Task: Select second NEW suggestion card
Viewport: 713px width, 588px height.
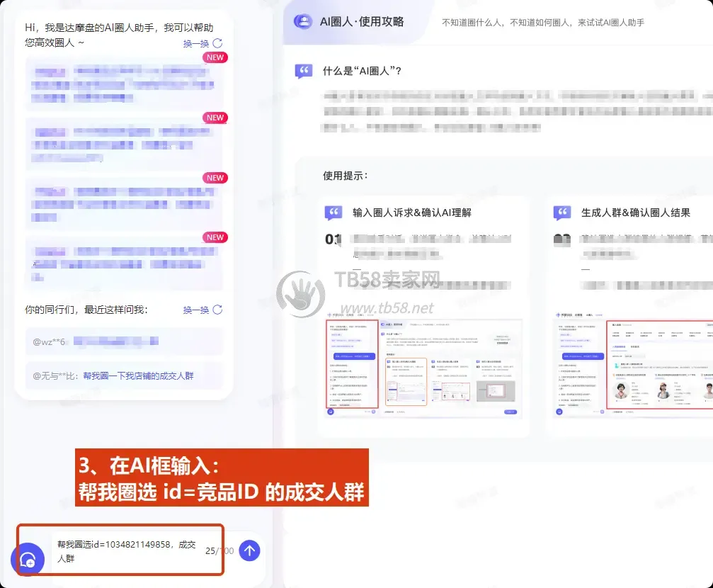Action: [x=124, y=144]
